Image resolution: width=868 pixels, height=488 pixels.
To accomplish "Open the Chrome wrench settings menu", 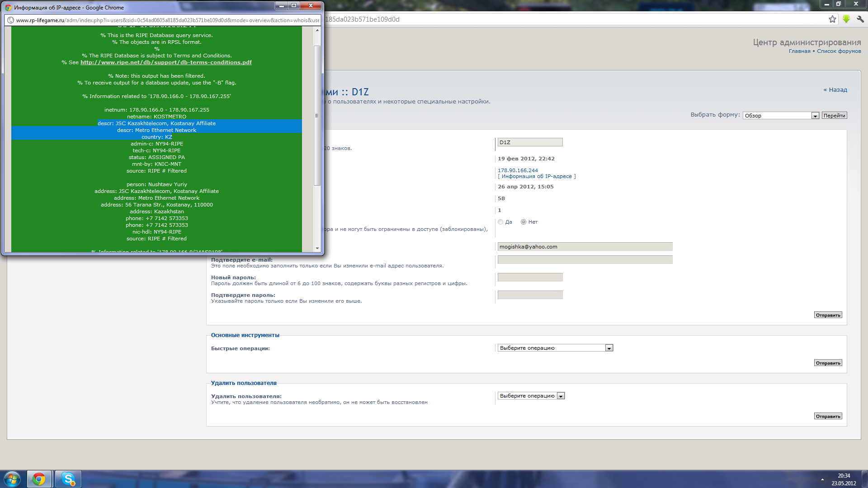I will pyautogui.click(x=860, y=19).
